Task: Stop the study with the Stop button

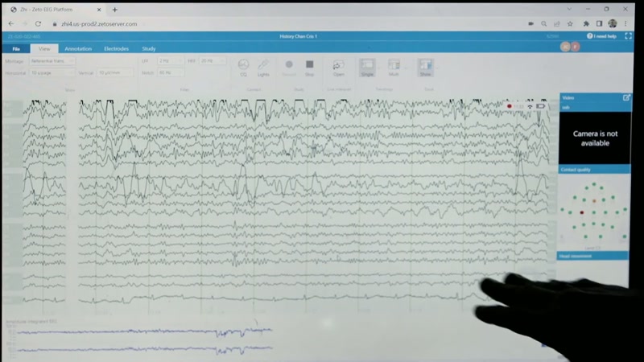Action: coord(310,68)
